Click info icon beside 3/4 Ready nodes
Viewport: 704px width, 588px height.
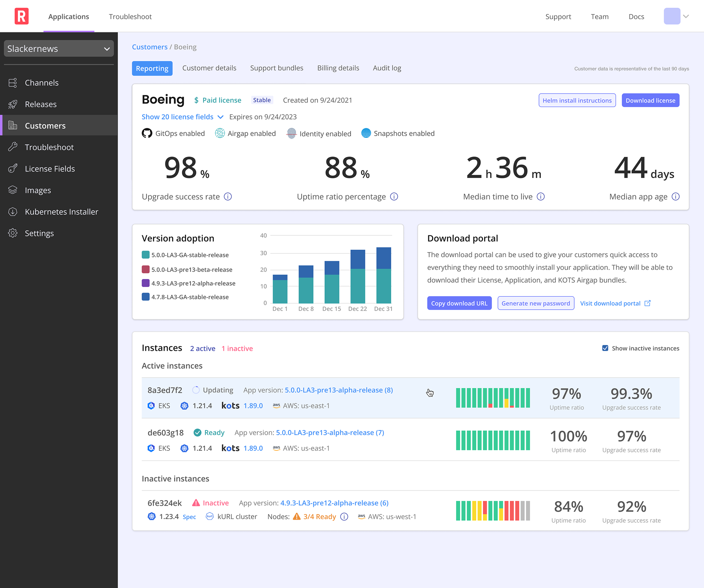point(344,517)
